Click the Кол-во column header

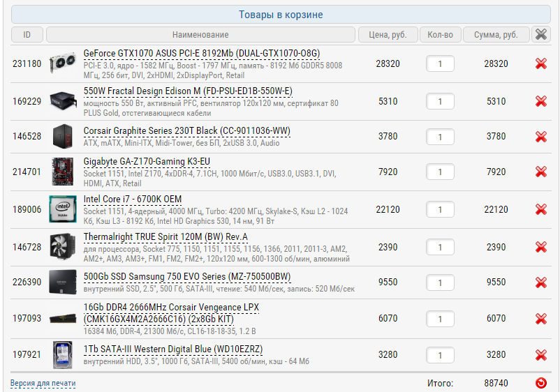click(x=441, y=35)
